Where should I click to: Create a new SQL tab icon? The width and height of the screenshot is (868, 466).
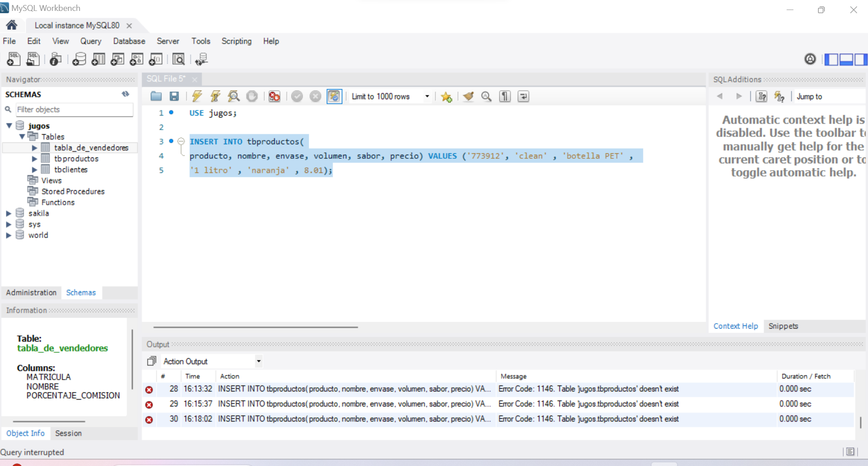[14, 59]
